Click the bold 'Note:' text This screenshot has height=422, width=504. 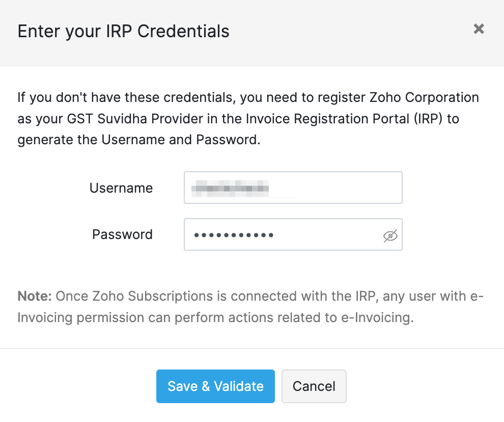click(x=35, y=296)
